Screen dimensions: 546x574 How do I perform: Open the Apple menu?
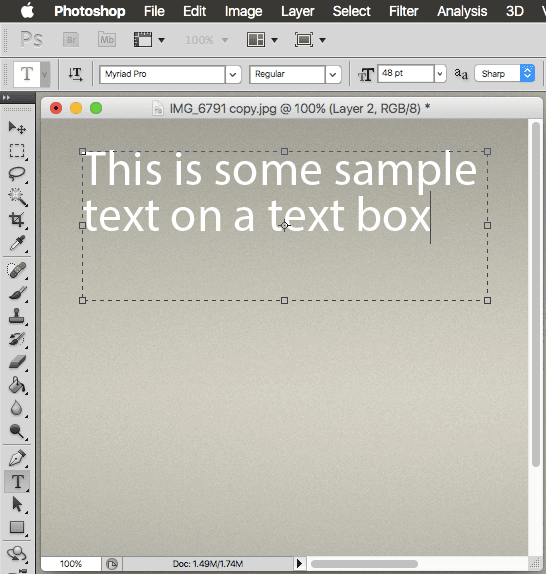click(x=27, y=11)
